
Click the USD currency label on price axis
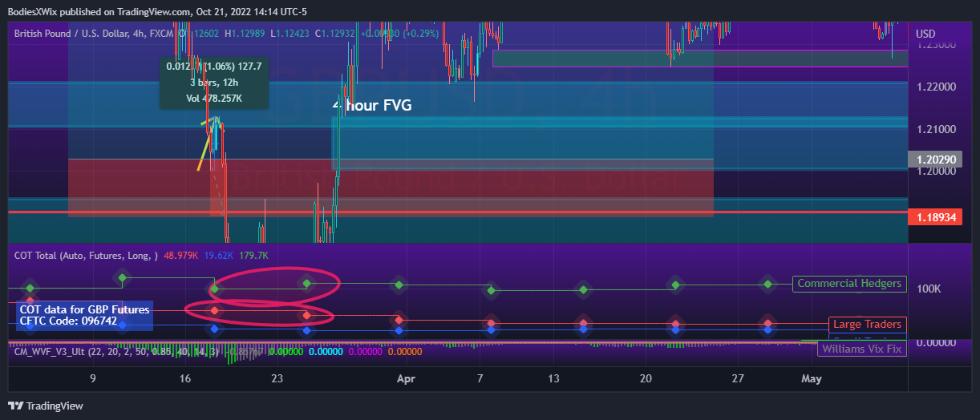point(925,34)
